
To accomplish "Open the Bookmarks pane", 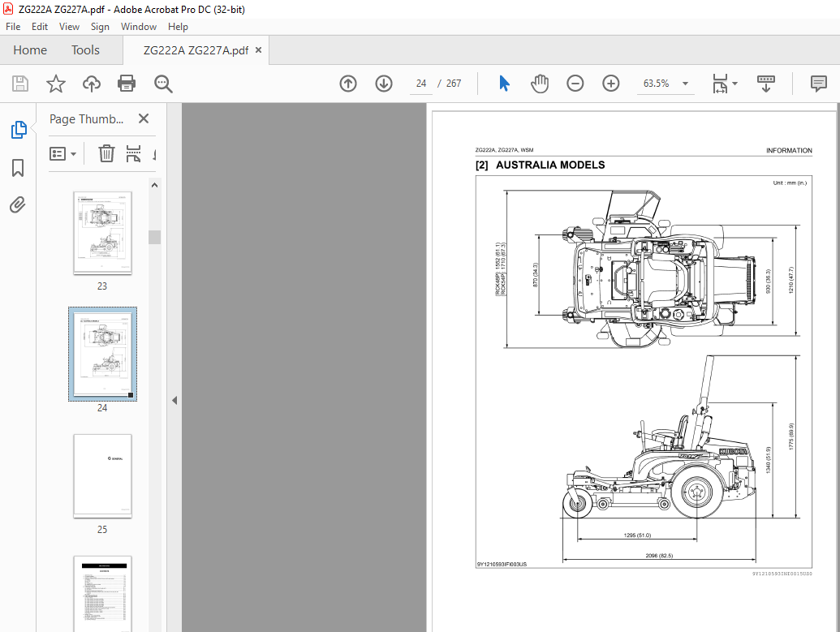I will [x=18, y=168].
